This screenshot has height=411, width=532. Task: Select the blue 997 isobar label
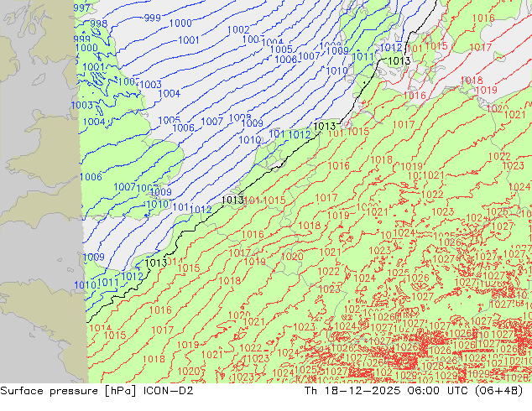click(81, 8)
